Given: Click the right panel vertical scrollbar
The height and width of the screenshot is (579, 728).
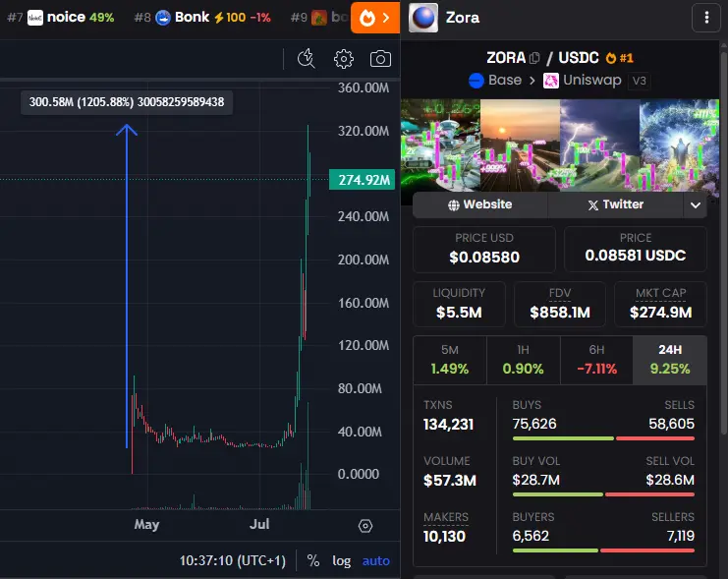Looking at the screenshot, I should tap(724, 242).
